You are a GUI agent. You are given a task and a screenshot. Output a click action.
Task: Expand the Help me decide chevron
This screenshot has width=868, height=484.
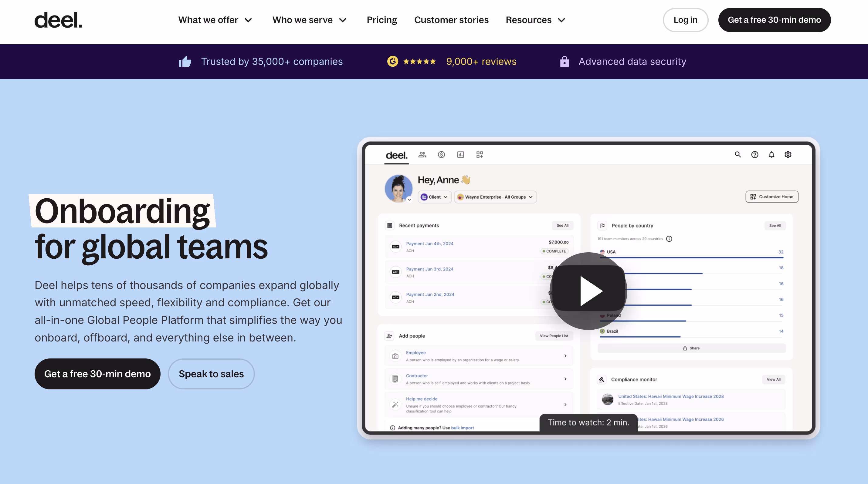(565, 405)
